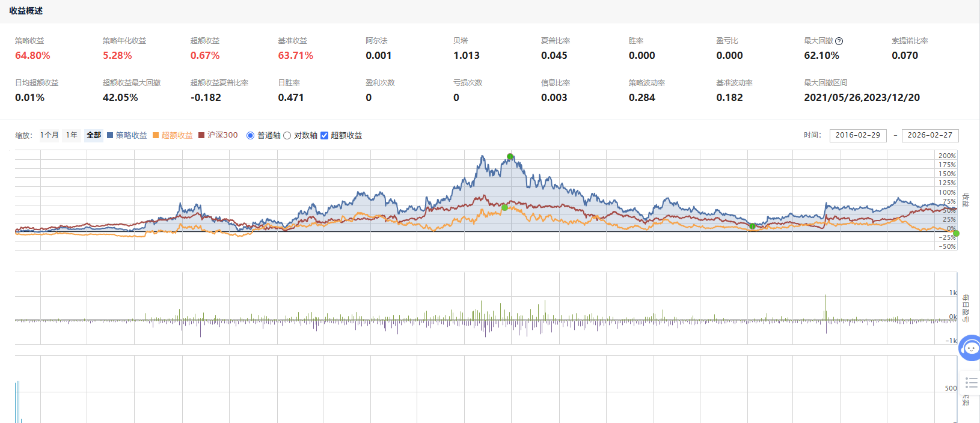This screenshot has width=980, height=423.
Task: Click the green marker on orange excess curve
Action: (504, 208)
